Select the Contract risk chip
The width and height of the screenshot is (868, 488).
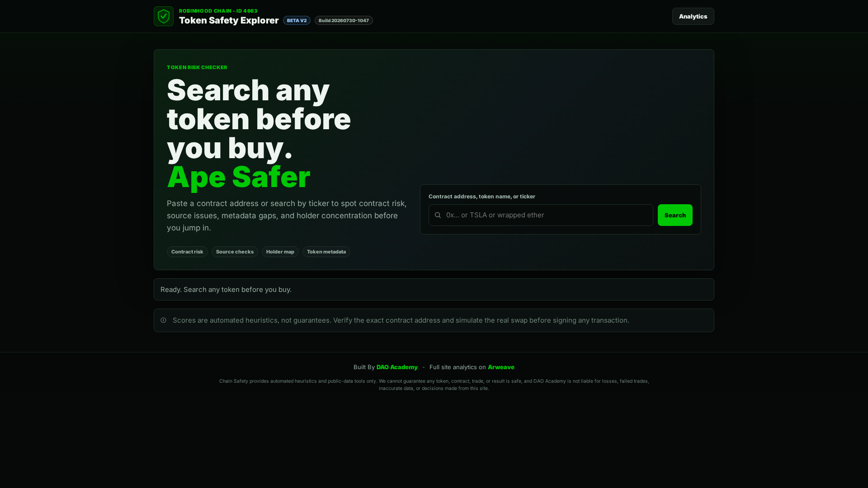pyautogui.click(x=187, y=252)
